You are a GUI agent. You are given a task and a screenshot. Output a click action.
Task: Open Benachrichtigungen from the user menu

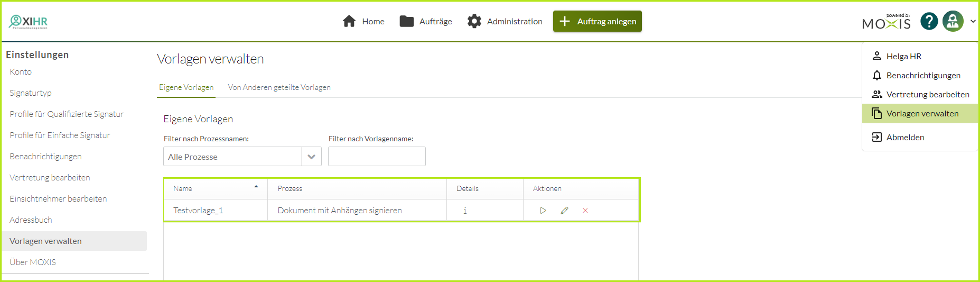[x=923, y=75]
